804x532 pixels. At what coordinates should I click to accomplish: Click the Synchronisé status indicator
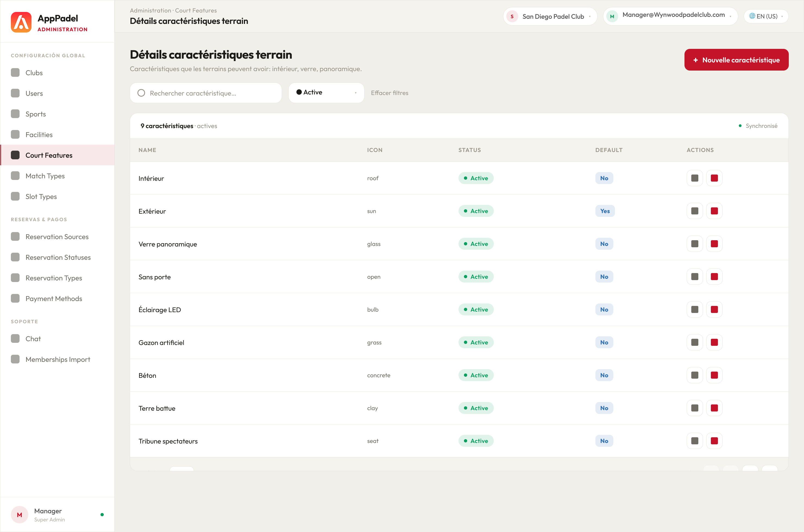click(758, 126)
